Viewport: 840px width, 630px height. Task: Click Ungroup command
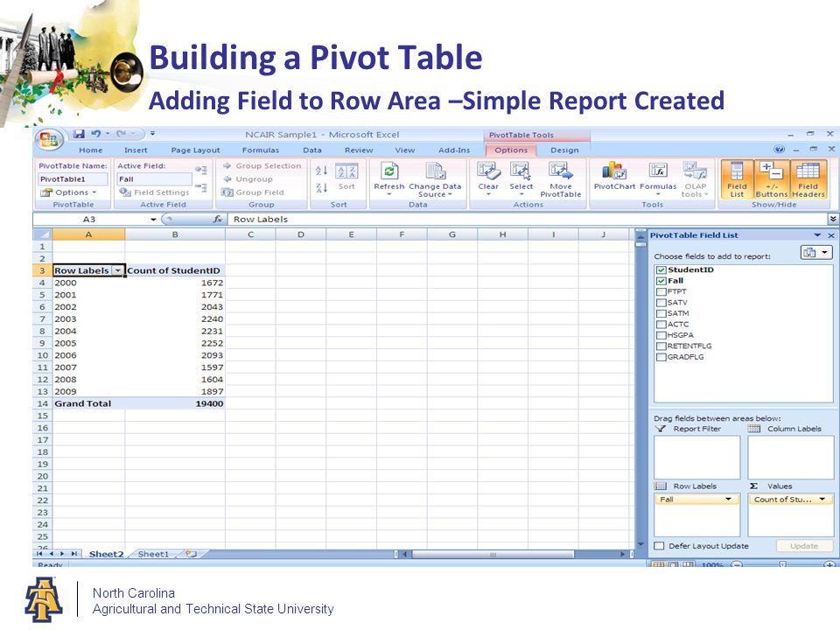[x=248, y=179]
